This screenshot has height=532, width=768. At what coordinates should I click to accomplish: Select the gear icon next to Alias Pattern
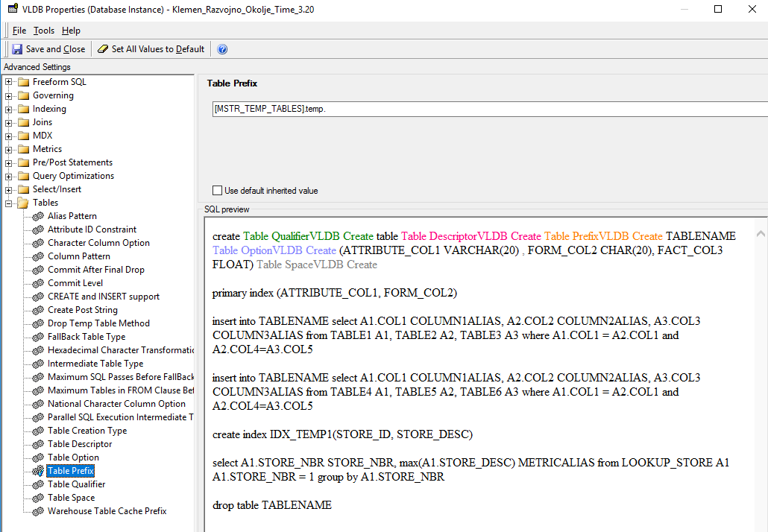pos(37,215)
